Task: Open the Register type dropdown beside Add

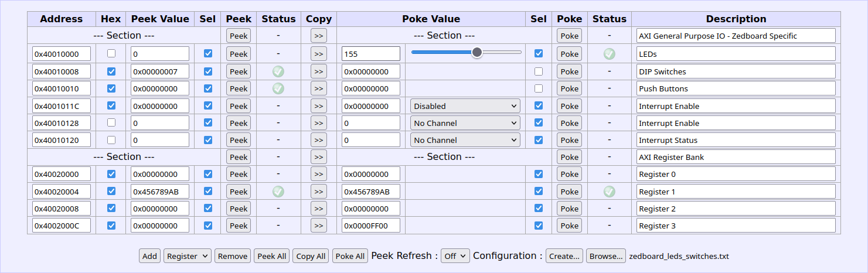Action: pos(188,256)
